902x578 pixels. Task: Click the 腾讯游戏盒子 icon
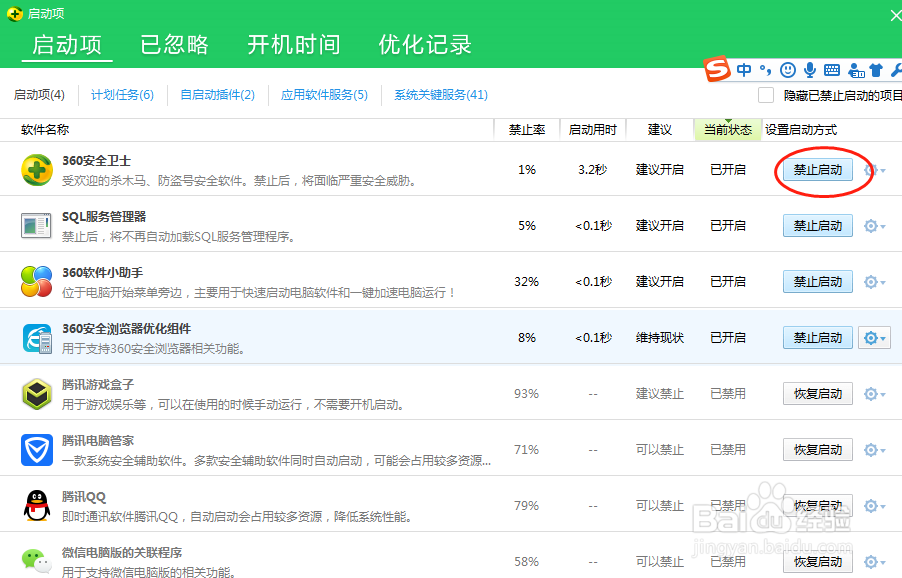tap(37, 394)
